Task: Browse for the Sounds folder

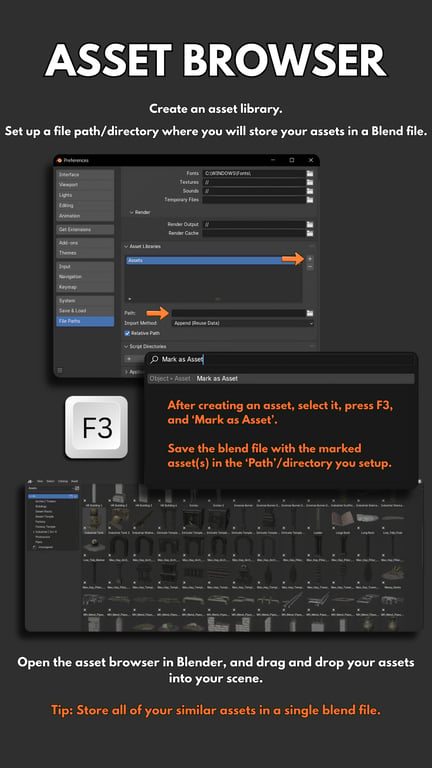Action: coord(310,191)
